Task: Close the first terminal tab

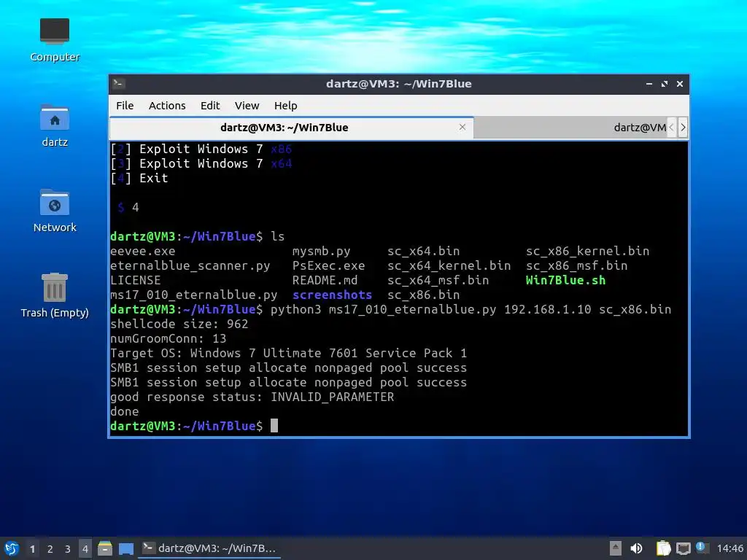Action: click(x=462, y=127)
